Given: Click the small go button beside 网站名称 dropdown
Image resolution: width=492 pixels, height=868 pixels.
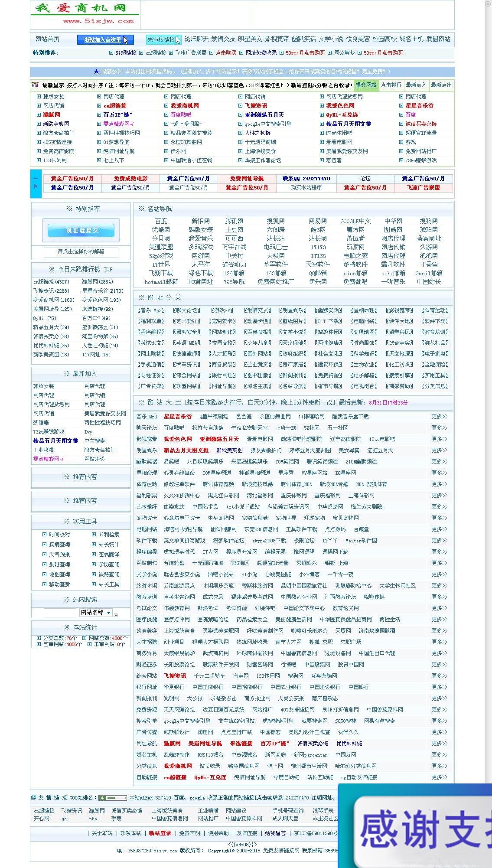Looking at the screenshot, I should coord(116,615).
